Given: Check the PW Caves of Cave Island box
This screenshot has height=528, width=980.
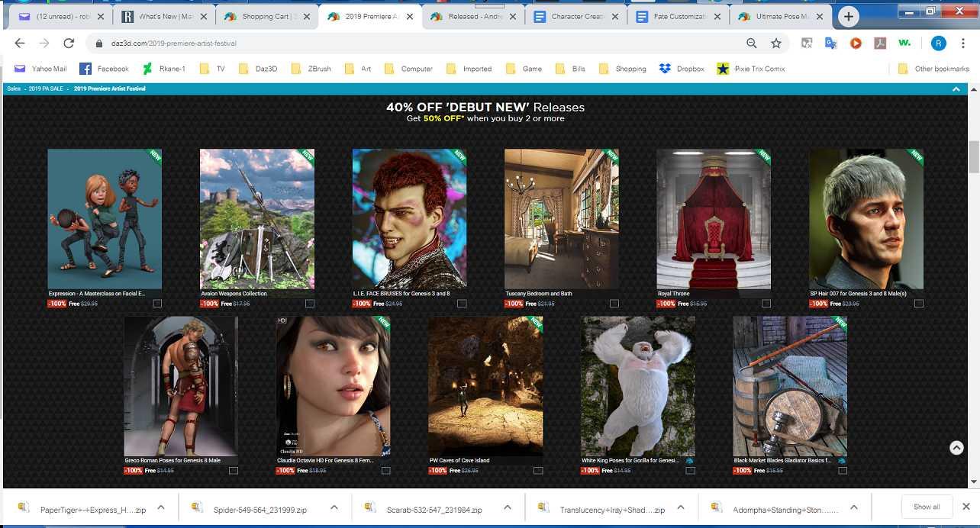Looking at the screenshot, I should pos(538,471).
